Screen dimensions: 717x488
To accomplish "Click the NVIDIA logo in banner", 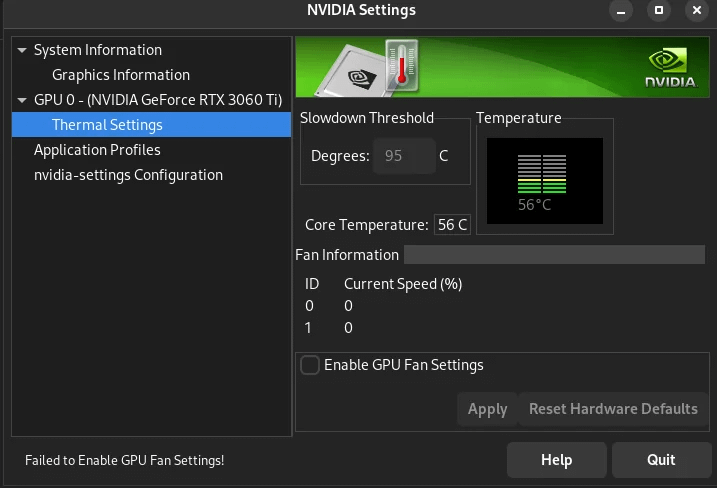I will [x=670, y=67].
